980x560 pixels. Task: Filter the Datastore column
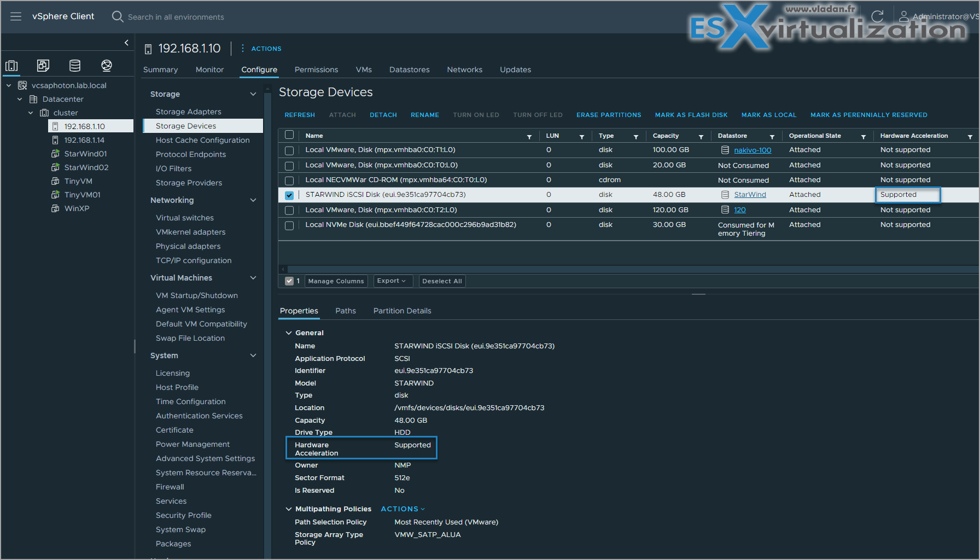pyautogui.click(x=772, y=137)
